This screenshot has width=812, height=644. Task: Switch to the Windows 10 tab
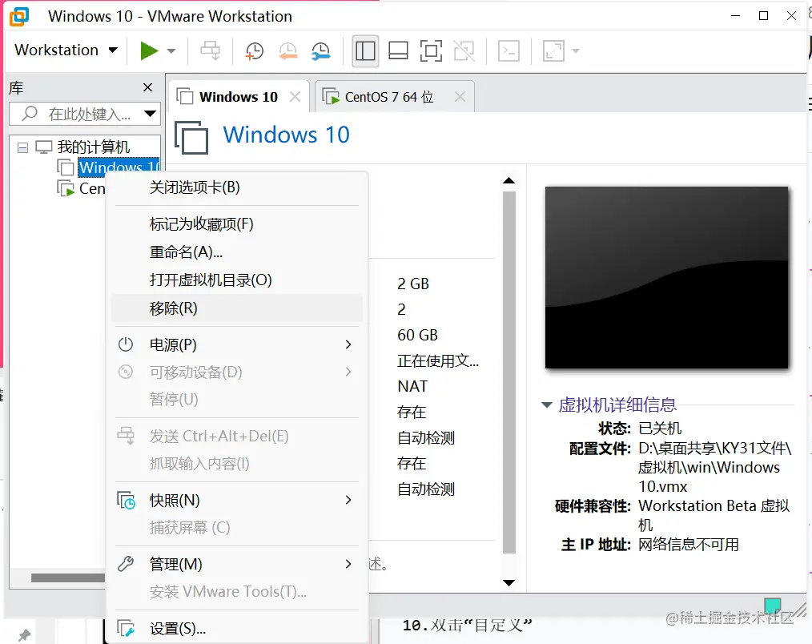(x=238, y=97)
